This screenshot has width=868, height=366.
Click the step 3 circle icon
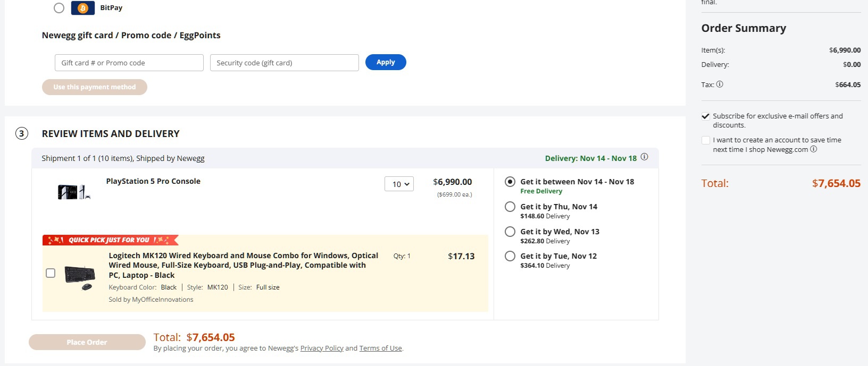21,133
